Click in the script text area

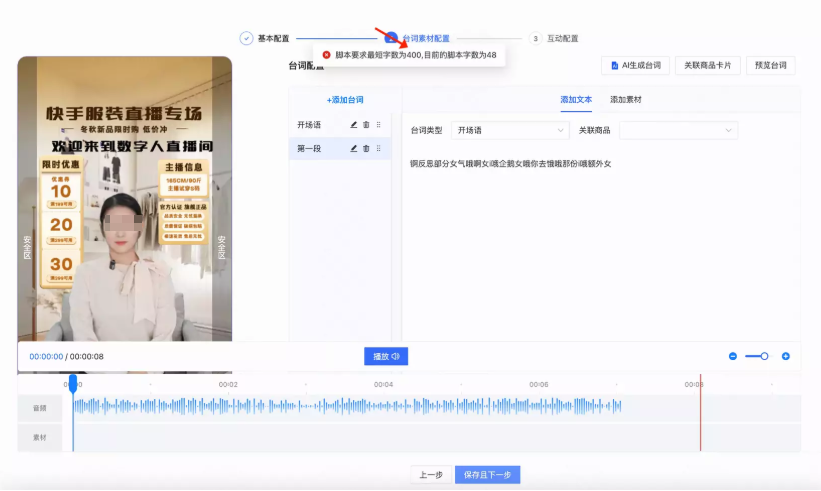point(601,244)
